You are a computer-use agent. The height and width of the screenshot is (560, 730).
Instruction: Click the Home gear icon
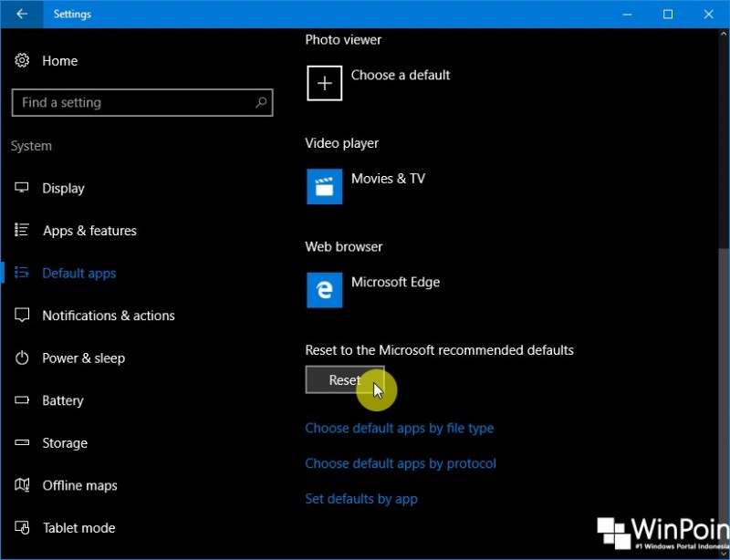point(22,60)
